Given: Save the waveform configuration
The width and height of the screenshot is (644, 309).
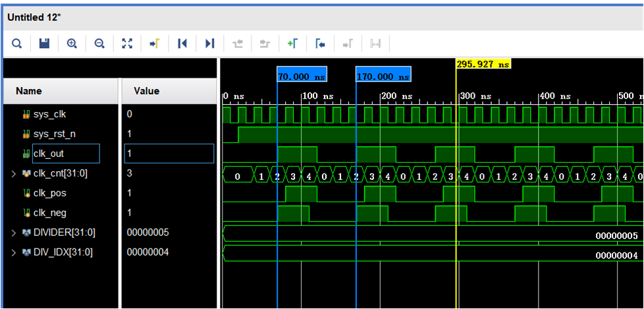Looking at the screenshot, I should point(44,43).
